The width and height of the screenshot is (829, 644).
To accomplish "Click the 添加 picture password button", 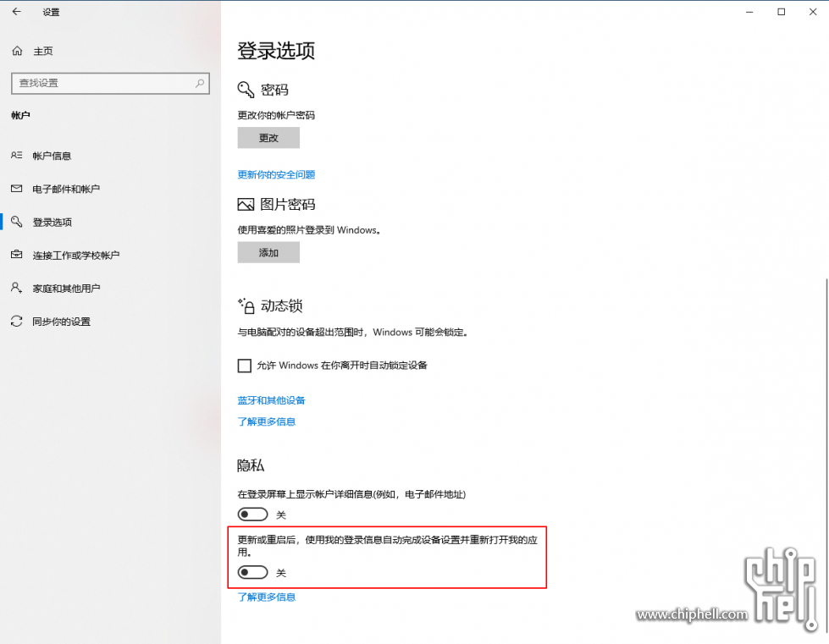I will click(268, 252).
